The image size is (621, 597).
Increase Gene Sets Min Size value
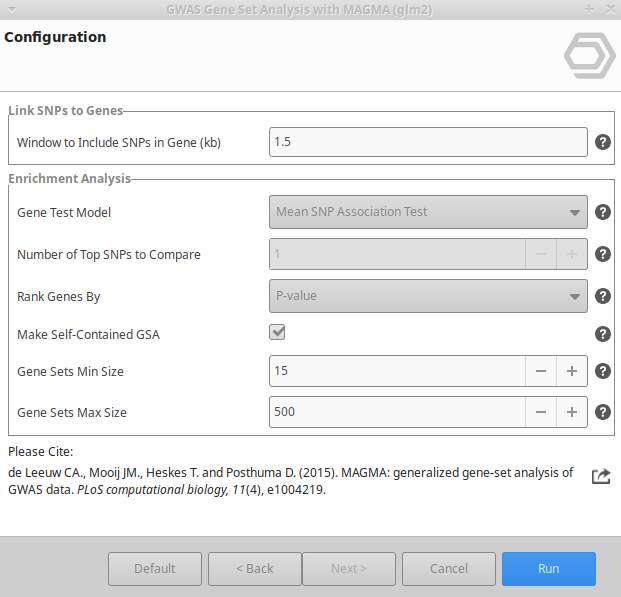point(571,371)
